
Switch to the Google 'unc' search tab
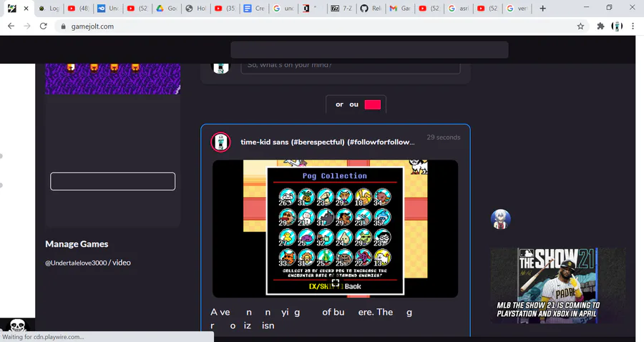(x=283, y=8)
